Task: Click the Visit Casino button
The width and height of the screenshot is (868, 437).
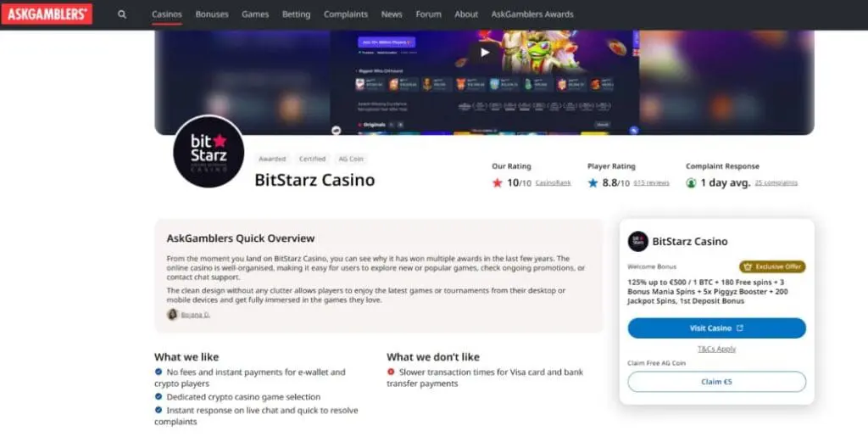Action: tap(717, 328)
